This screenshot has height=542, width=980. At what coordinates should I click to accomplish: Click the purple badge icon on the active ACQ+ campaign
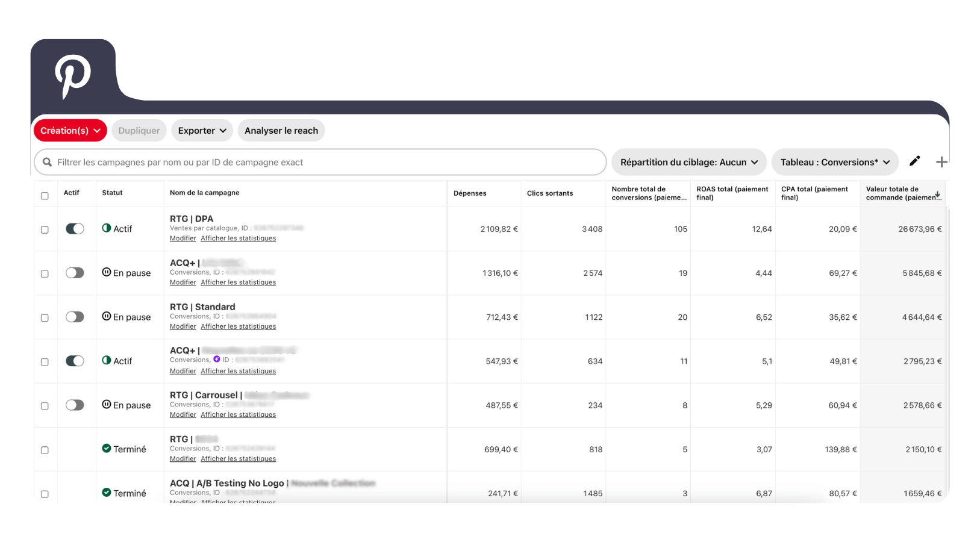point(216,360)
